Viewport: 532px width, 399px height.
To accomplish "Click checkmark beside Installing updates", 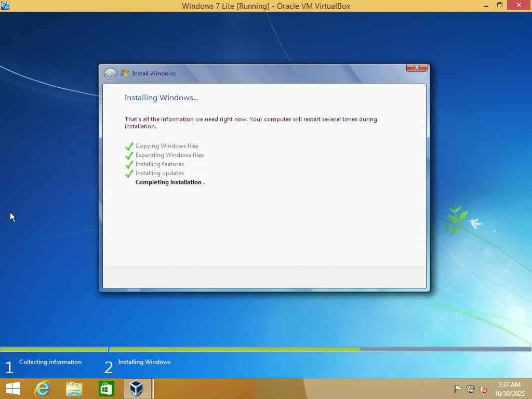I will click(129, 174).
